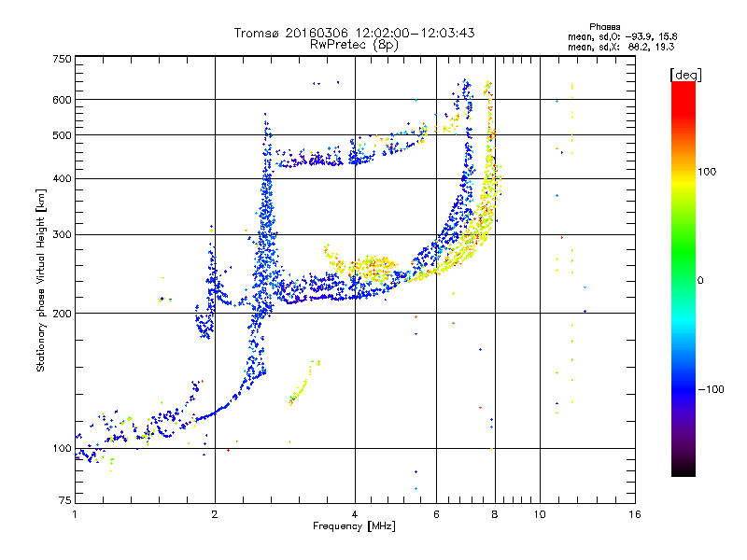Click the y-axis tick label '200'
747x560 pixels.
click(x=62, y=314)
